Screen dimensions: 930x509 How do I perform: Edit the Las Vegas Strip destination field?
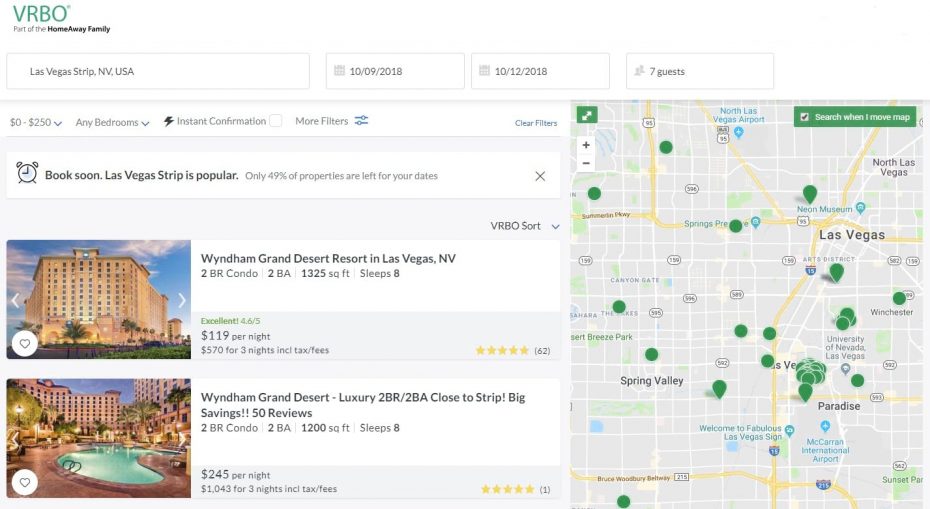tap(158, 71)
